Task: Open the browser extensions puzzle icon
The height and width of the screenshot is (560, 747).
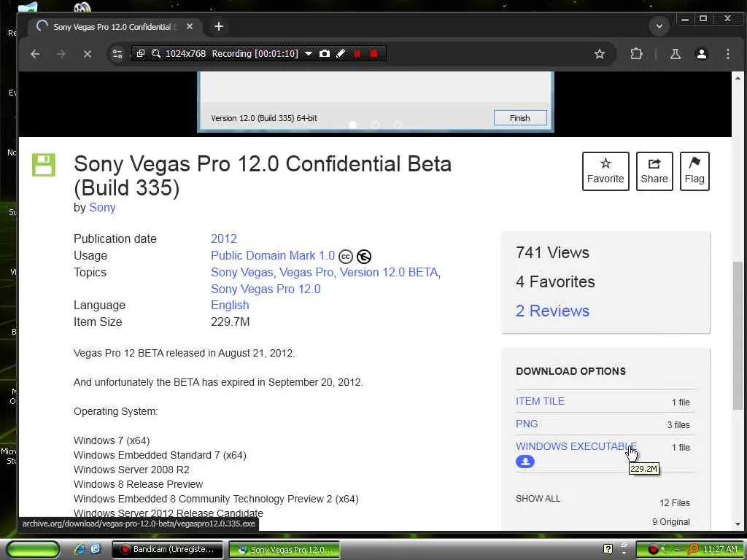Action: tap(636, 54)
